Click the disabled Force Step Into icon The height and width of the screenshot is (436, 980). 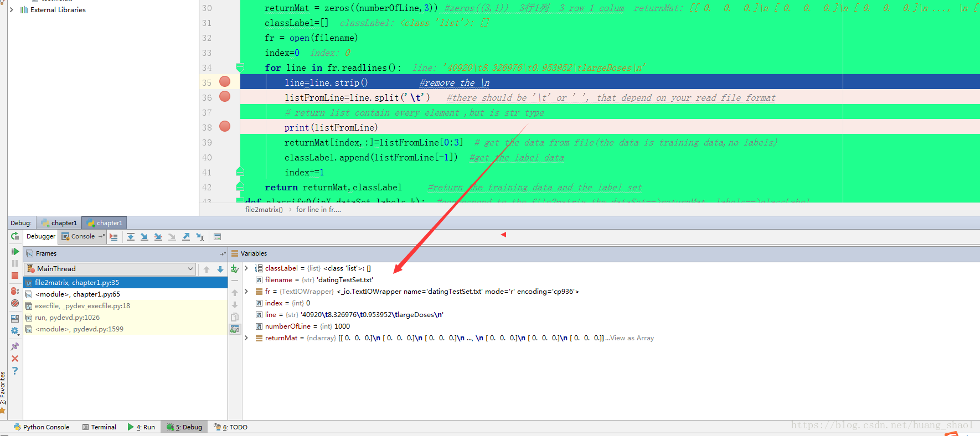[172, 237]
